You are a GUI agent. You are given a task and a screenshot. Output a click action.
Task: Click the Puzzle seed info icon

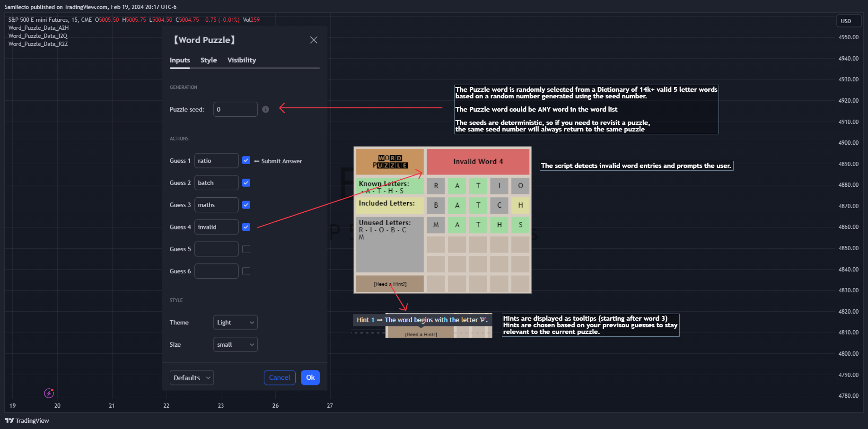click(266, 109)
